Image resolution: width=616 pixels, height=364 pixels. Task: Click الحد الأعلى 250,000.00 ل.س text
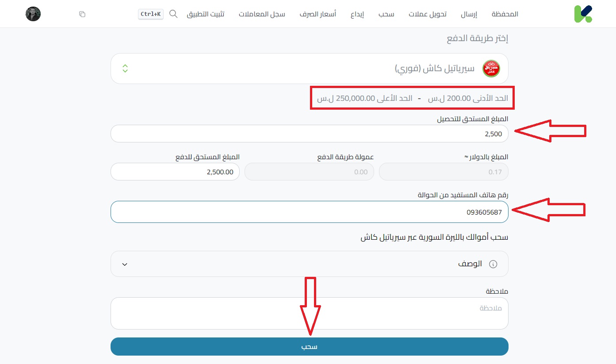tap(364, 98)
